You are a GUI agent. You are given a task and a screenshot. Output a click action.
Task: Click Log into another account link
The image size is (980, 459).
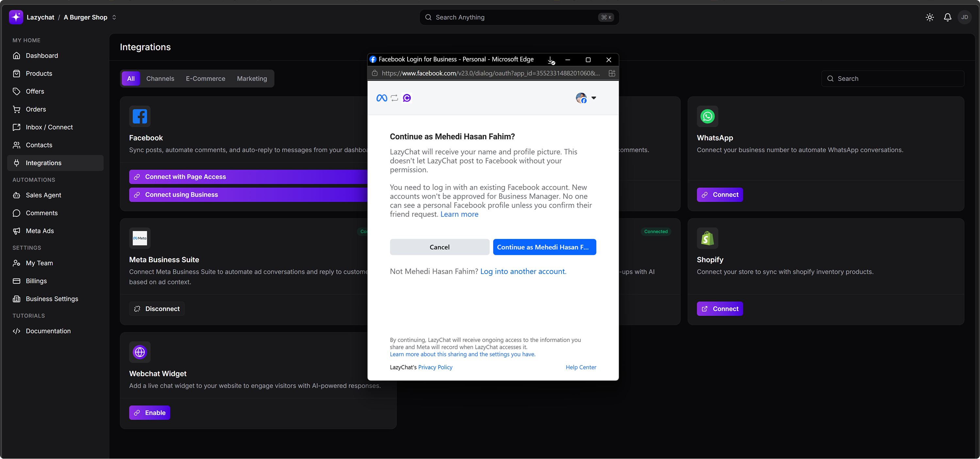pyautogui.click(x=523, y=271)
